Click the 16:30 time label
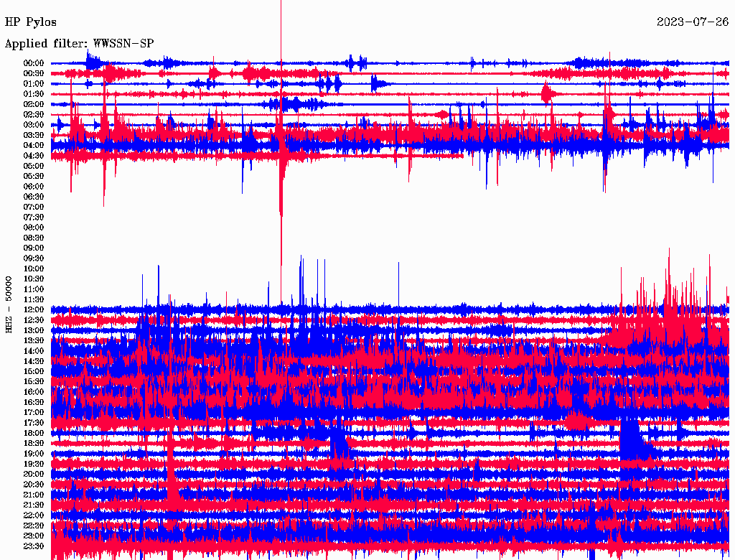735x560 pixels. pyautogui.click(x=34, y=402)
